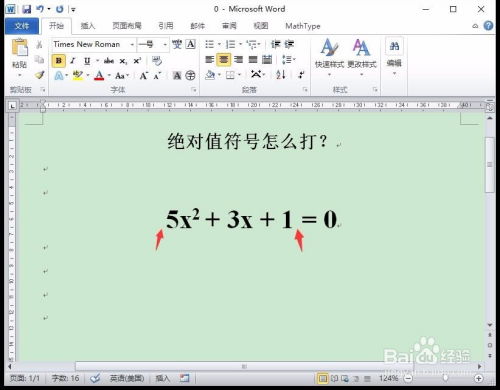
Task: Select the Format Painter brush
Action: pos(40,75)
